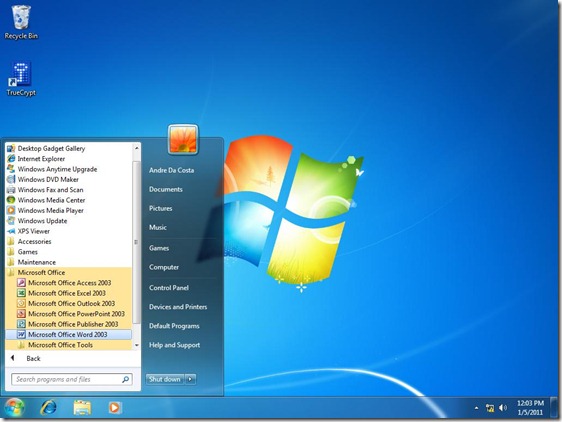This screenshot has width=562, height=422.
Task: Expand the Shut down options arrow
Action: click(x=191, y=379)
